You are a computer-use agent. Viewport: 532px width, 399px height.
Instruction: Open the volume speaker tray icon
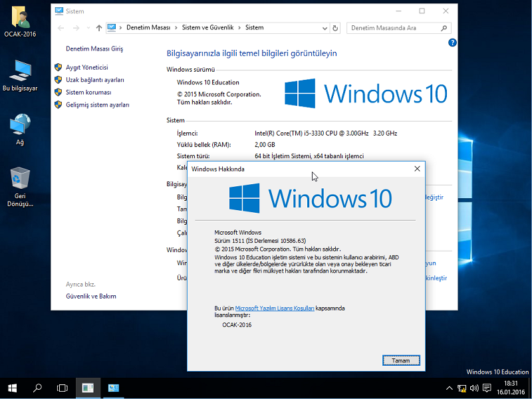point(474,388)
